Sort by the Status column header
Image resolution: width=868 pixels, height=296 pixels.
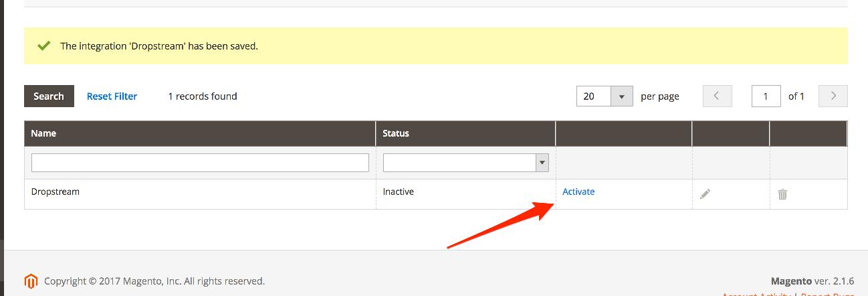pyautogui.click(x=465, y=133)
